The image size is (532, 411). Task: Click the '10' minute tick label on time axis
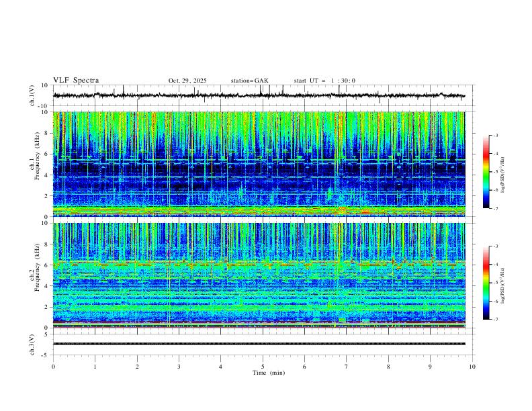[x=472, y=367]
